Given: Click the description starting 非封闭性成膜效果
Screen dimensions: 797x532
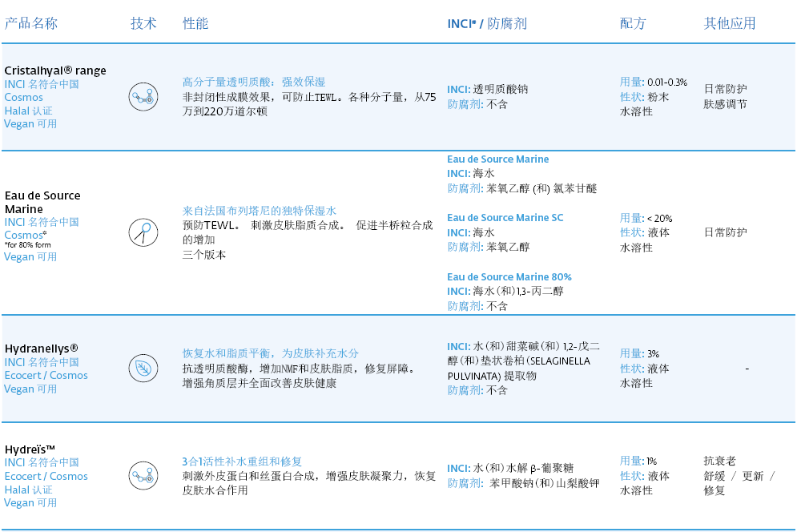Looking at the screenshot, I should [309, 104].
